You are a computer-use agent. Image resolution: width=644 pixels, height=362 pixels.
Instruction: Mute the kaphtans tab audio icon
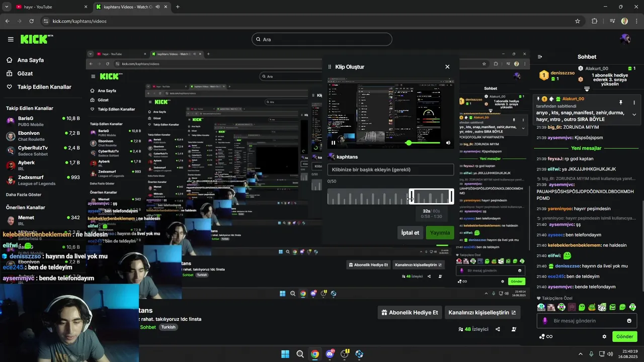[157, 7]
